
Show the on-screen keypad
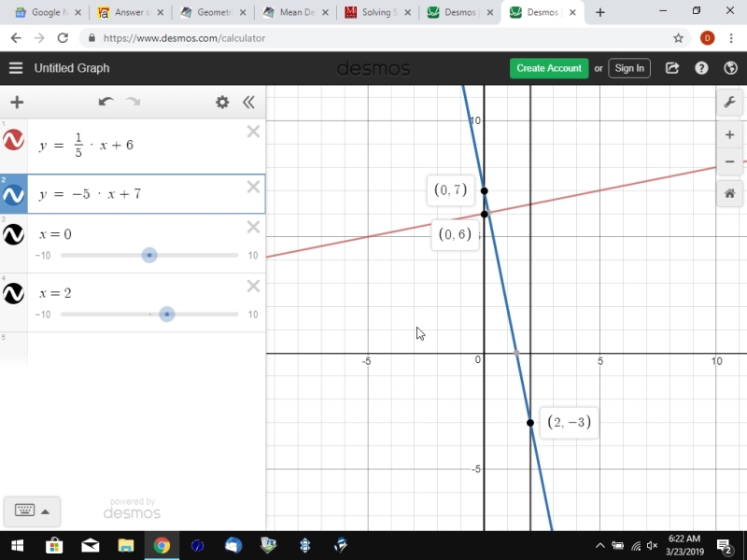coord(32,511)
